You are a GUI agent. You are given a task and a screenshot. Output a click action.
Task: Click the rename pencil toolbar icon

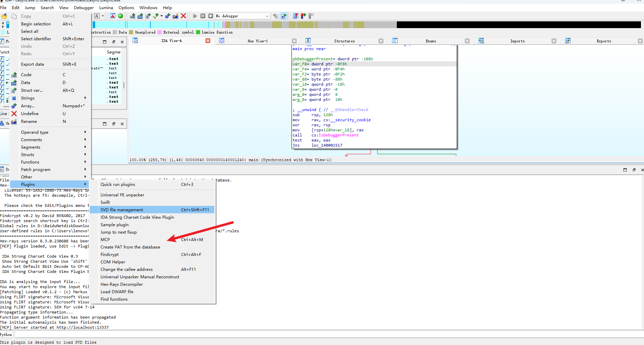point(175,16)
